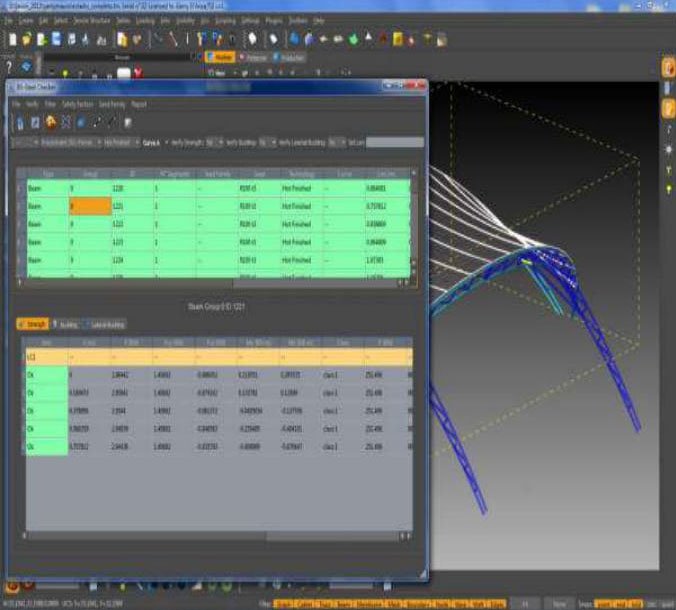
Task: Click the top orange icon in right sidebar
Action: pos(667,68)
